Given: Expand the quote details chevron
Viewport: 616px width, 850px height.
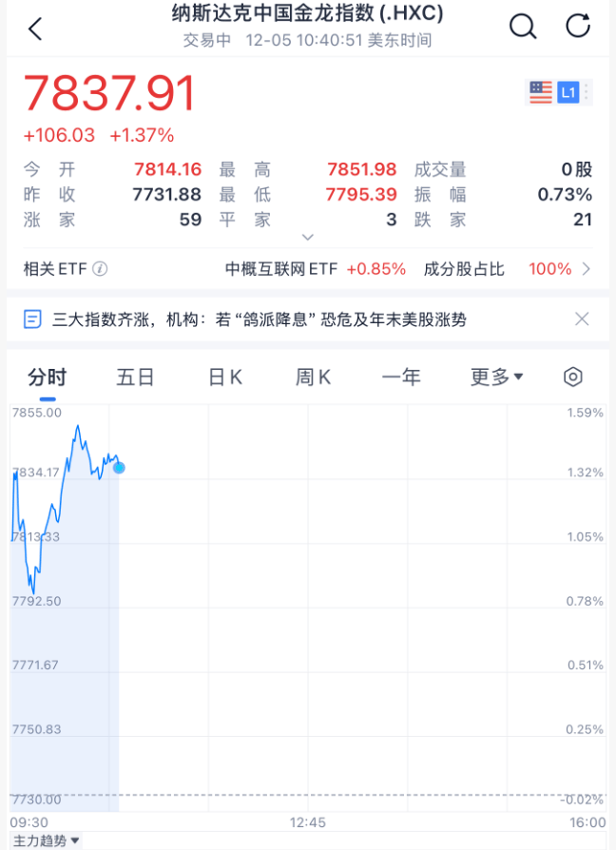Looking at the screenshot, I should pyautogui.click(x=307, y=237).
